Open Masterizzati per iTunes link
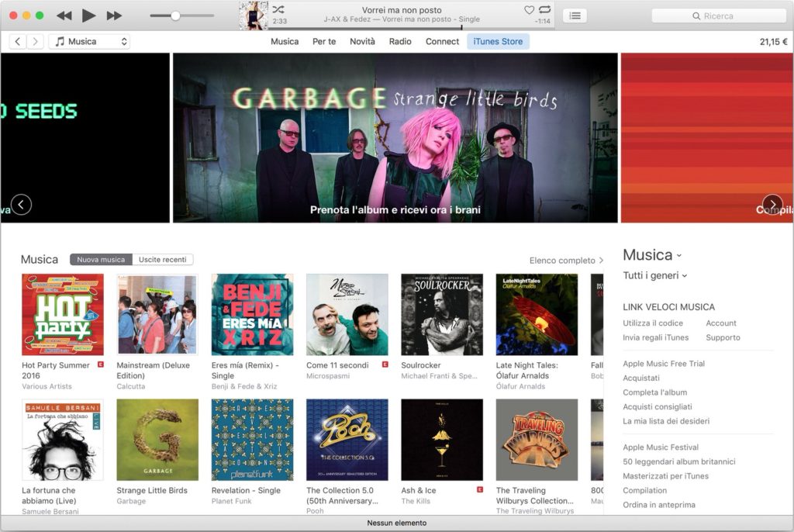Viewport: 794px width, 532px height. 666,475
